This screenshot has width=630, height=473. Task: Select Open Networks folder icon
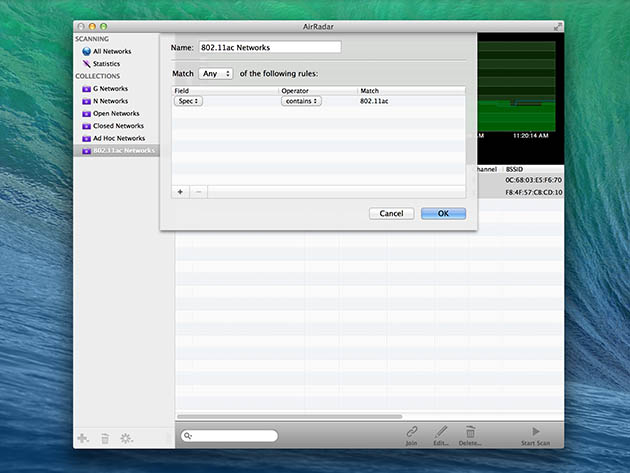pyautogui.click(x=86, y=114)
